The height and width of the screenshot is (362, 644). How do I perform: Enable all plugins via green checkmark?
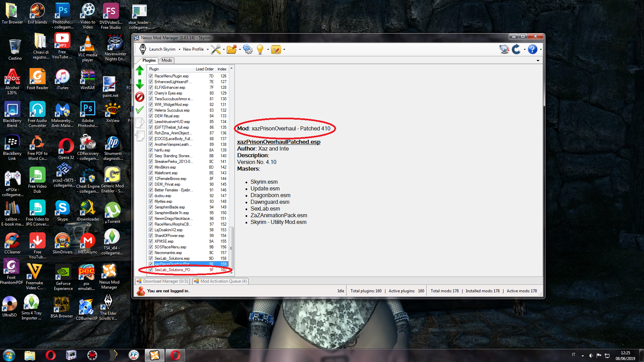(140, 110)
